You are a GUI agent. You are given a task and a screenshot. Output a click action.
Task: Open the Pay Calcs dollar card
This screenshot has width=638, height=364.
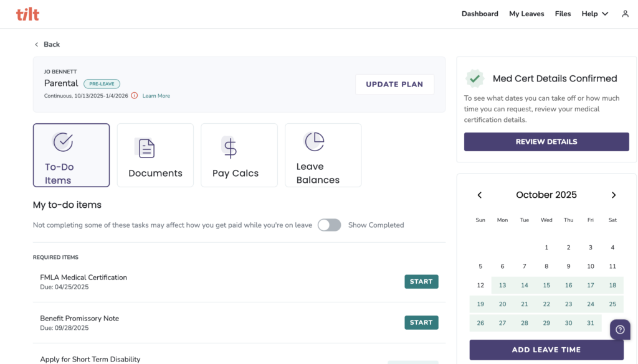tap(239, 155)
